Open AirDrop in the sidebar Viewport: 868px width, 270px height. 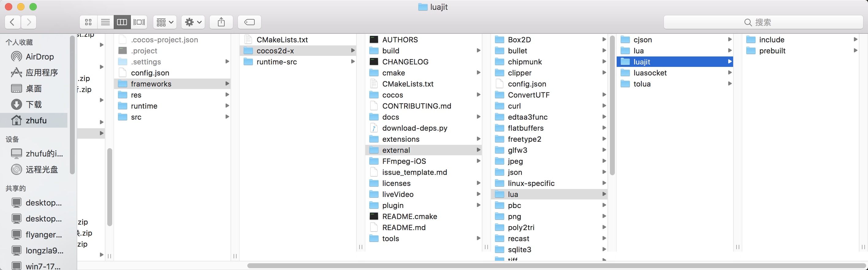coord(34,57)
